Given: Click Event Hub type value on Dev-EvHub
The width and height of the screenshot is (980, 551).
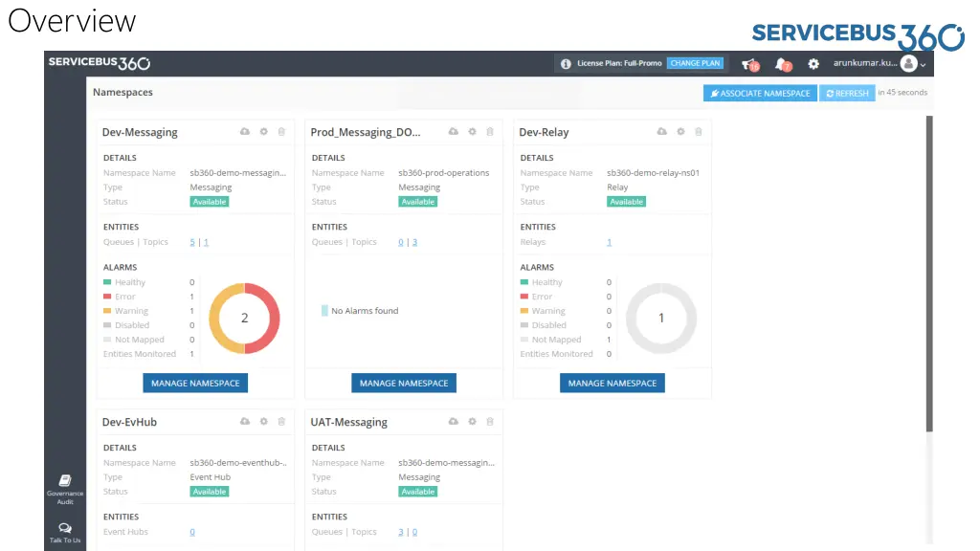Looking at the screenshot, I should click(x=210, y=477).
